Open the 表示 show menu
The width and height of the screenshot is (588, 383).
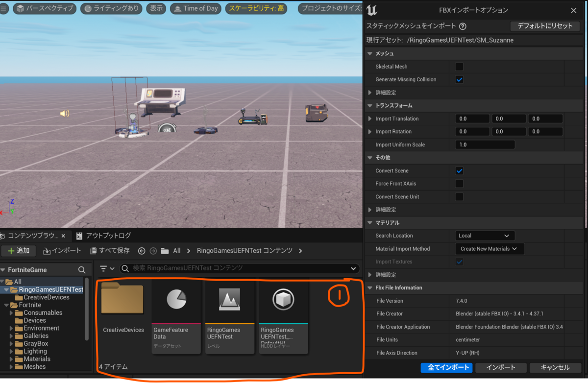coord(156,8)
